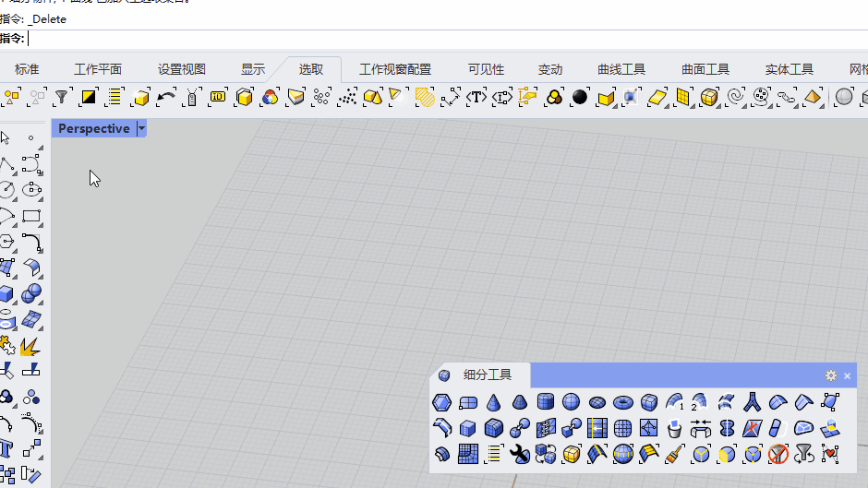Click the paintbrush icon in 细分工具
This screenshot has width=868, height=488.
pyautogui.click(x=674, y=454)
